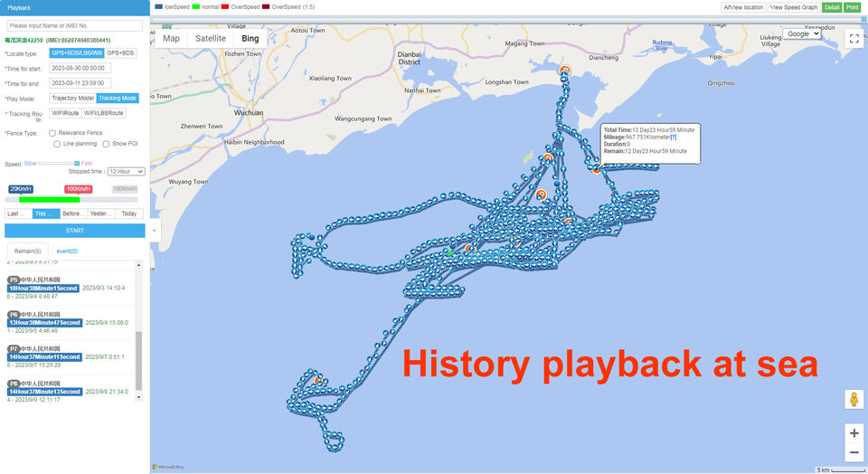Click the zoom in plus button
868x474 pixels.
[854, 432]
